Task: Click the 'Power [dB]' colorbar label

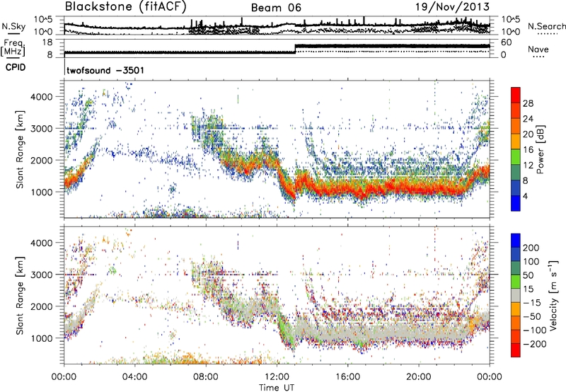Action: pyautogui.click(x=540, y=149)
